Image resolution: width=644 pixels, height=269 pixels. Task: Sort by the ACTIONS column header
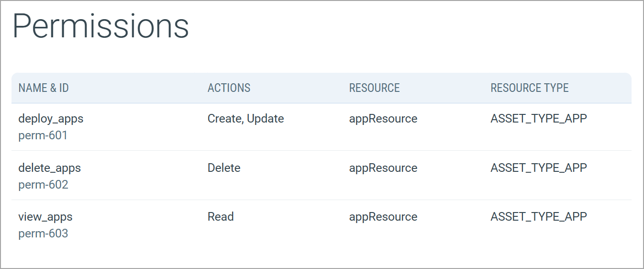coord(229,88)
